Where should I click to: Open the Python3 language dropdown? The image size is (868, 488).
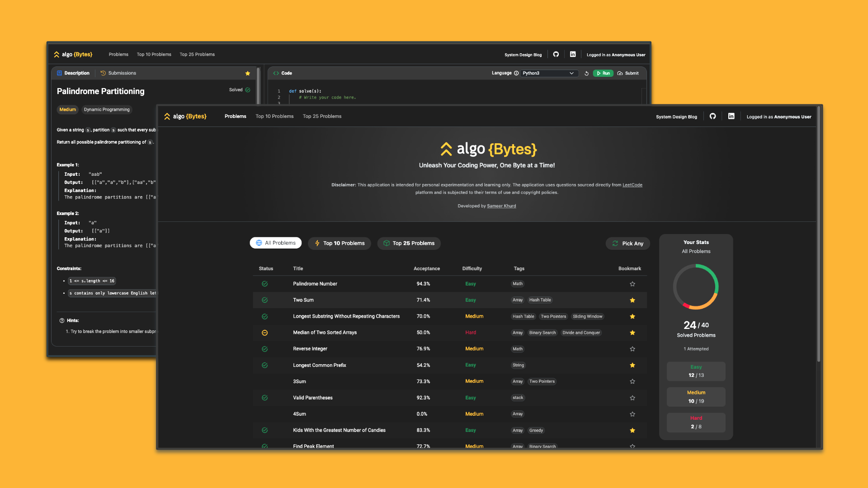[549, 73]
